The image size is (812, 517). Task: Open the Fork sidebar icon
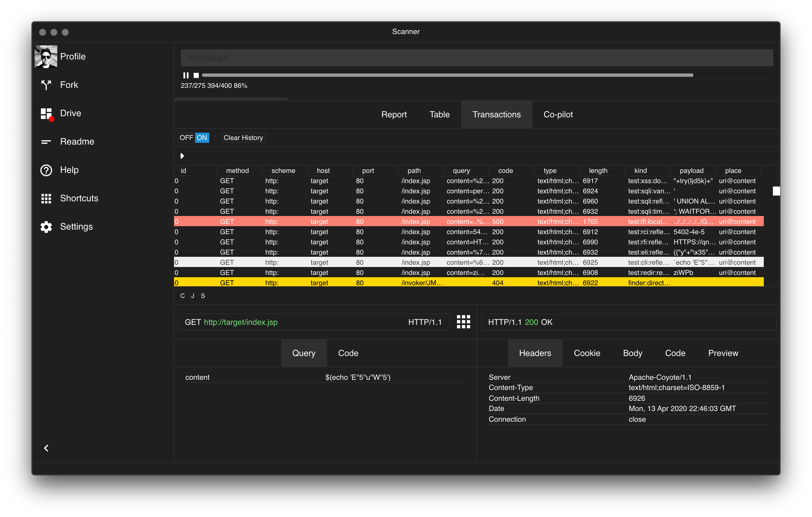(x=46, y=85)
